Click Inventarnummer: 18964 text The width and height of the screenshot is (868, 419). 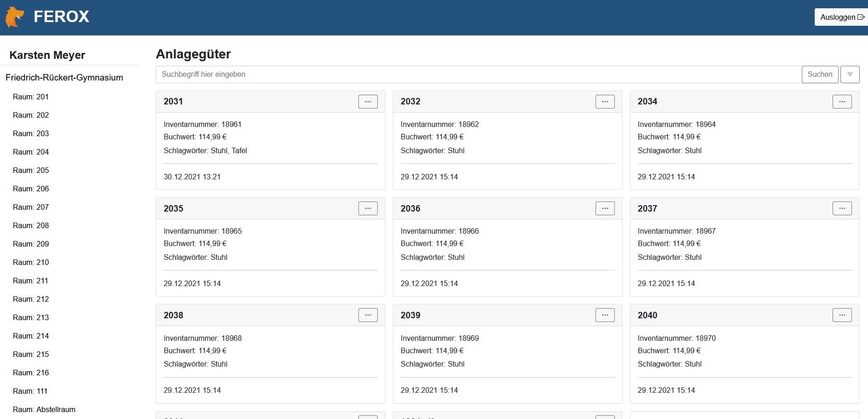677,124
